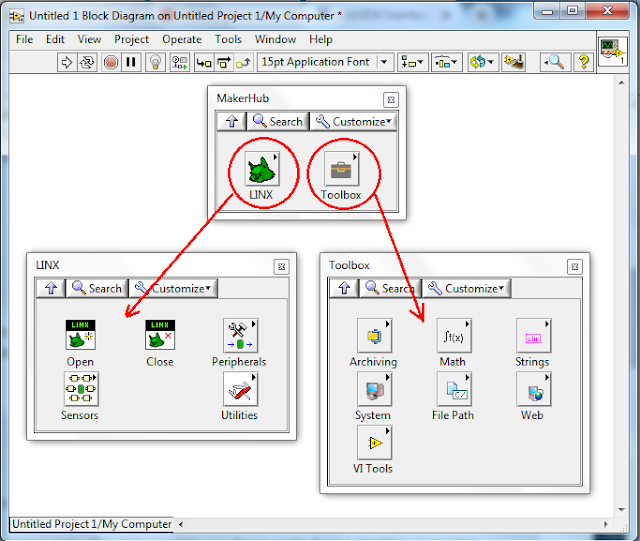Open the Operate menu
This screenshot has width=640, height=541.
point(182,39)
